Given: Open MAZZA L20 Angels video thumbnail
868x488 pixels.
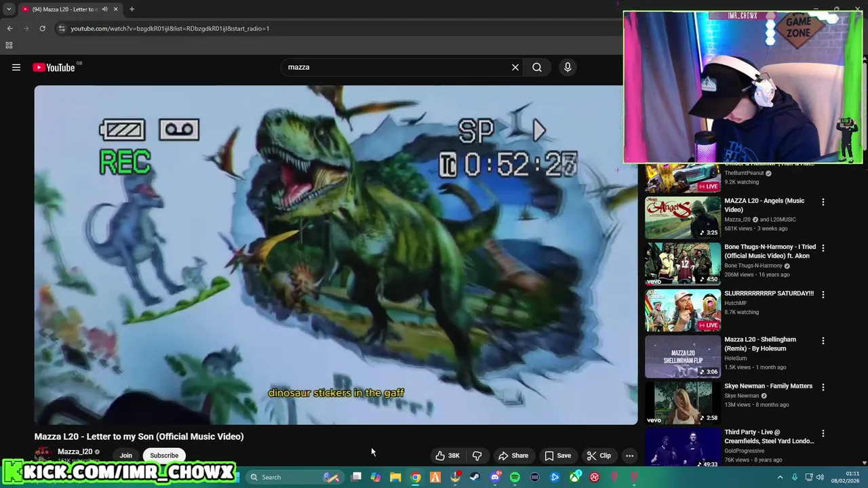Looking at the screenshot, I should 683,218.
